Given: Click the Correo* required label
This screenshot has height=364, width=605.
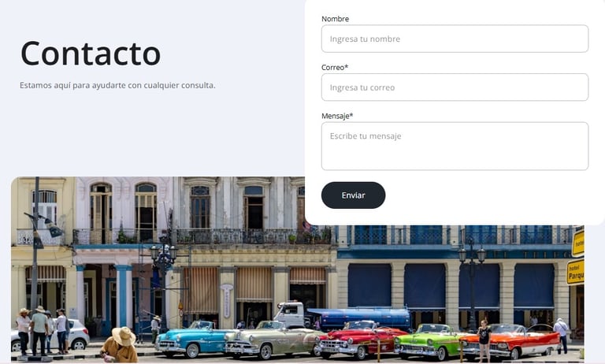Looking at the screenshot, I should (x=335, y=68).
